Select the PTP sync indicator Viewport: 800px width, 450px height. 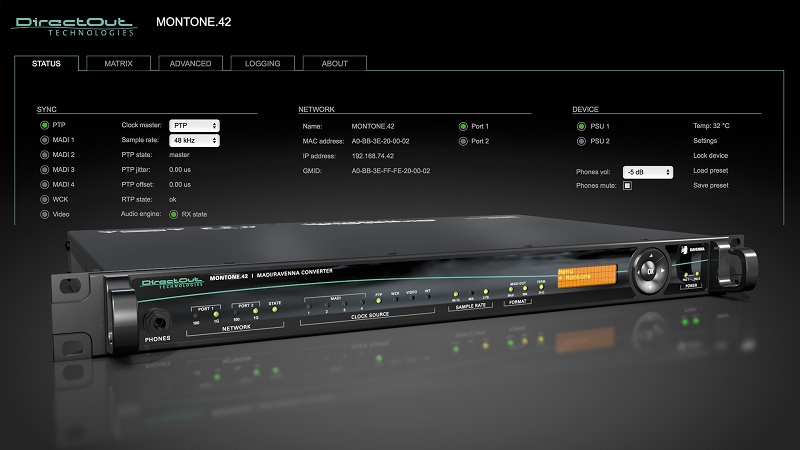coord(44,125)
